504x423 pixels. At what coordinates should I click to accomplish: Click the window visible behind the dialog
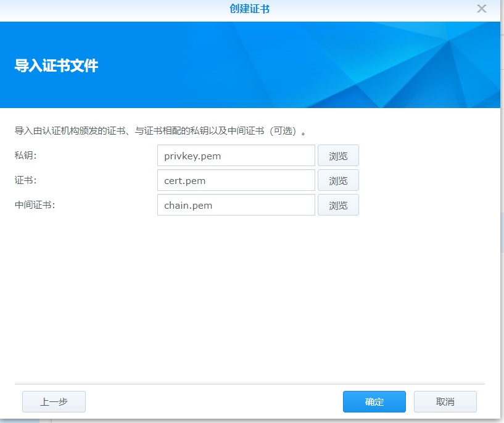tap(247, 420)
